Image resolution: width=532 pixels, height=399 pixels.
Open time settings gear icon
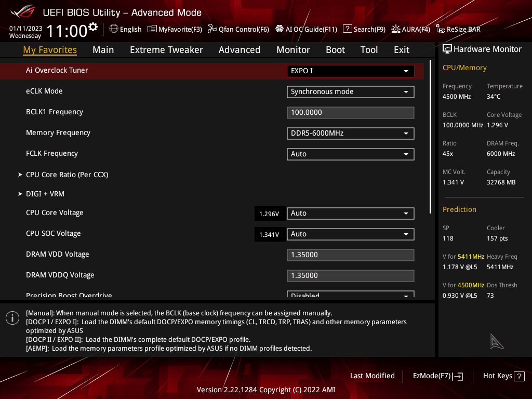pos(93,27)
